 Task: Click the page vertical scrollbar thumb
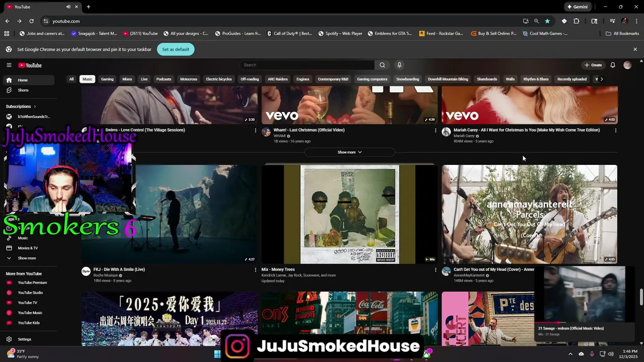pos(641,297)
